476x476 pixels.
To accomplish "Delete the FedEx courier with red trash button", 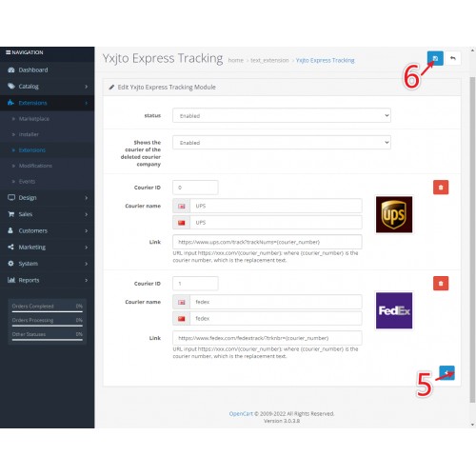I will pyautogui.click(x=441, y=284).
